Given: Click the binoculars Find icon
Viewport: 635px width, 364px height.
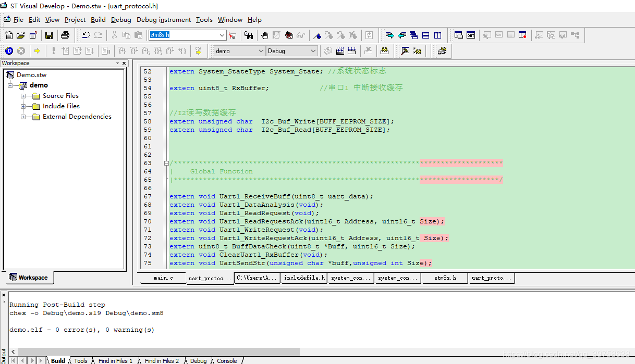Looking at the screenshot, I should click(x=249, y=35).
